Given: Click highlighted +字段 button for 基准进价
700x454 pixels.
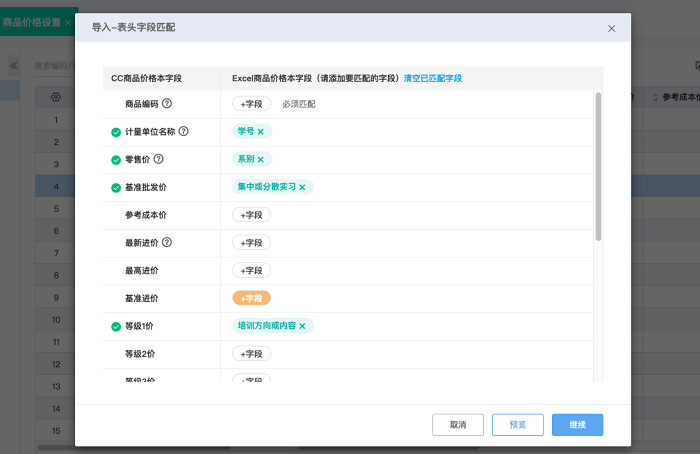Looking at the screenshot, I should click(x=251, y=298).
